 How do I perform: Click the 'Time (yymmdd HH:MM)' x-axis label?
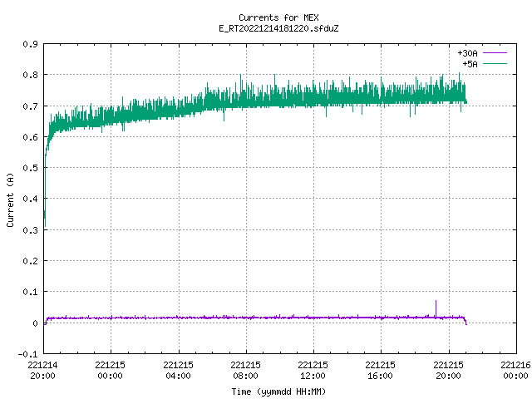click(278, 392)
